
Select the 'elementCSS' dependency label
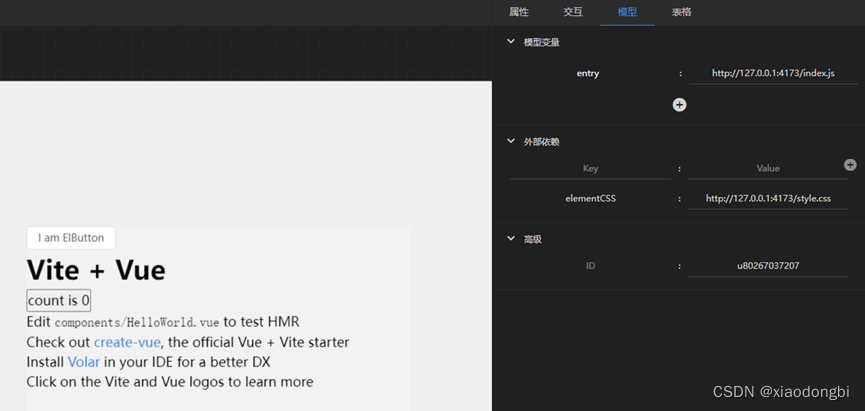pyautogui.click(x=590, y=199)
